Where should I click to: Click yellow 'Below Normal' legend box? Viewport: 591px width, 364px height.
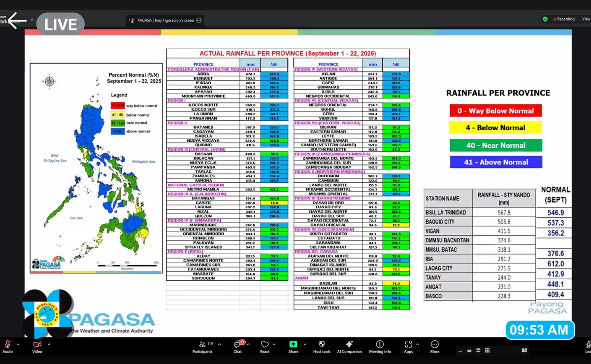[x=495, y=128]
